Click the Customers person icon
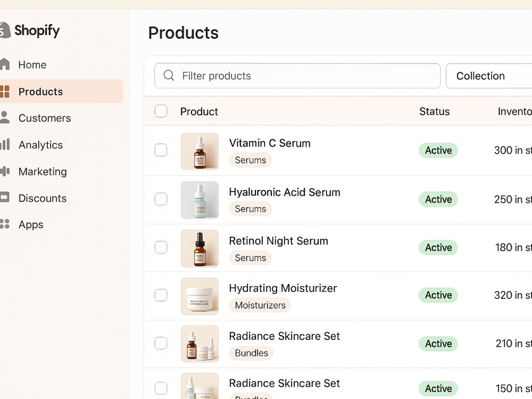Screen dimensions: 532x399 click(x=5, y=118)
